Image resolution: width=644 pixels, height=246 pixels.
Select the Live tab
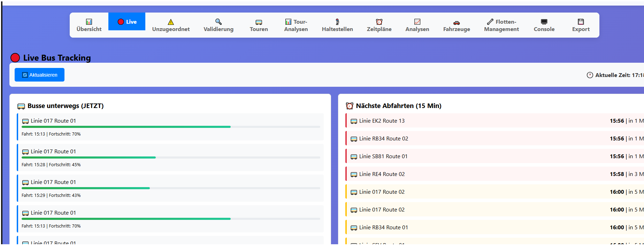point(127,22)
